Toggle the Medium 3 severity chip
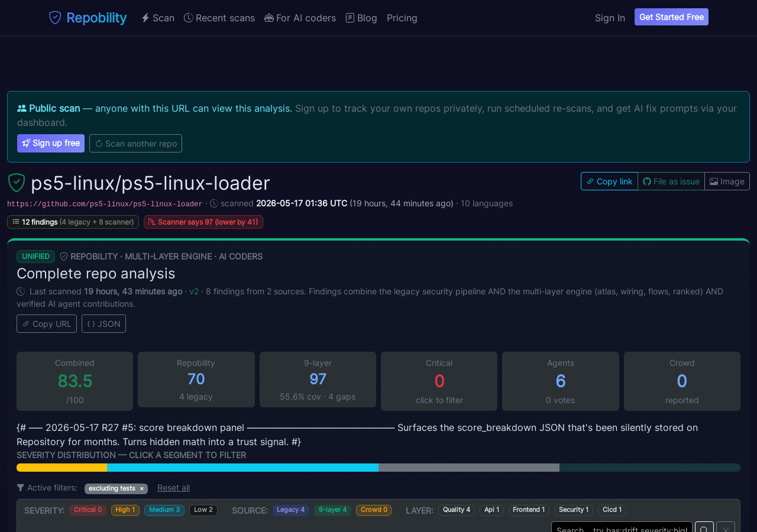Screen dimensions: 757x532 click(164, 510)
